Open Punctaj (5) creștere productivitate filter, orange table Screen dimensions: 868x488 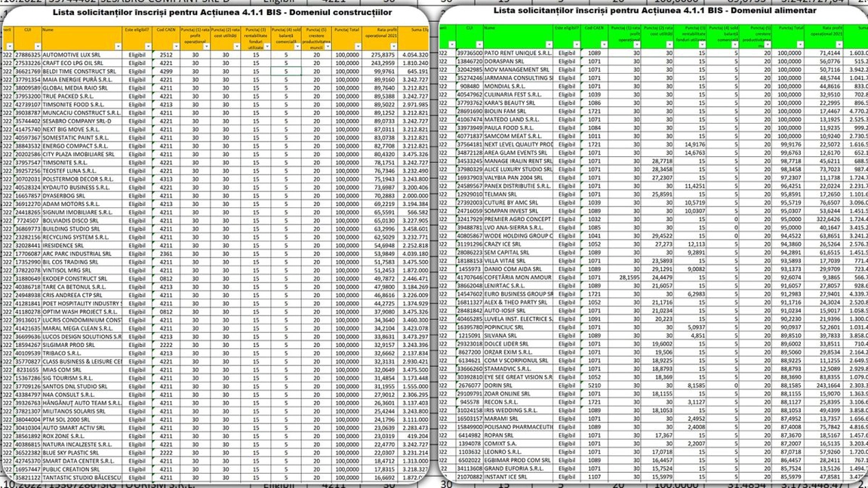328,47
